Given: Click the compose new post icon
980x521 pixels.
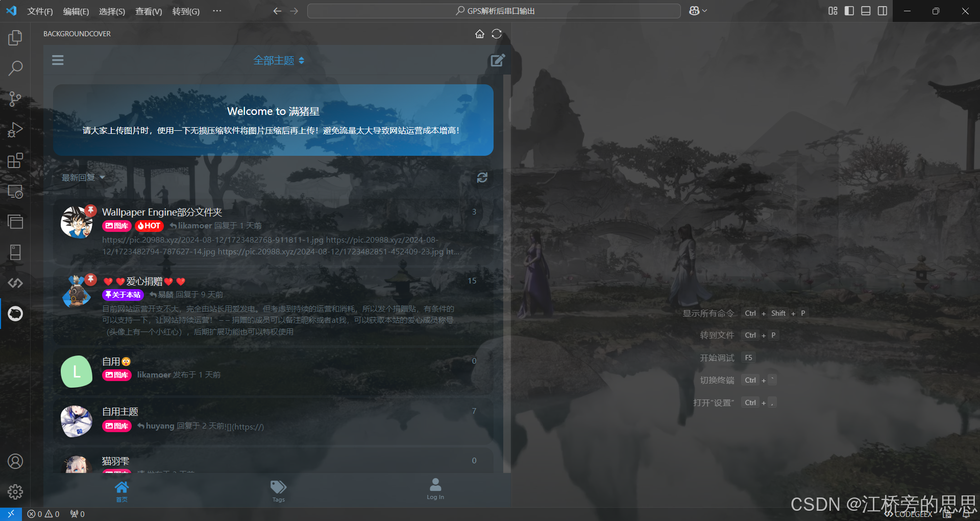Looking at the screenshot, I should tap(498, 60).
